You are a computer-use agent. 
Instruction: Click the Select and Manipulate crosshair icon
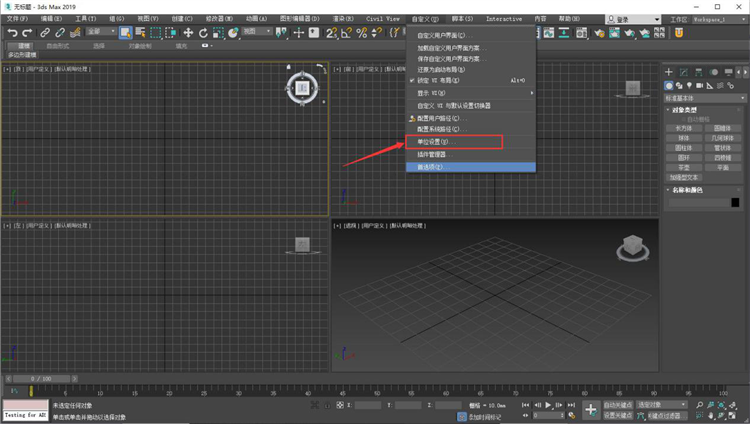[x=298, y=33]
